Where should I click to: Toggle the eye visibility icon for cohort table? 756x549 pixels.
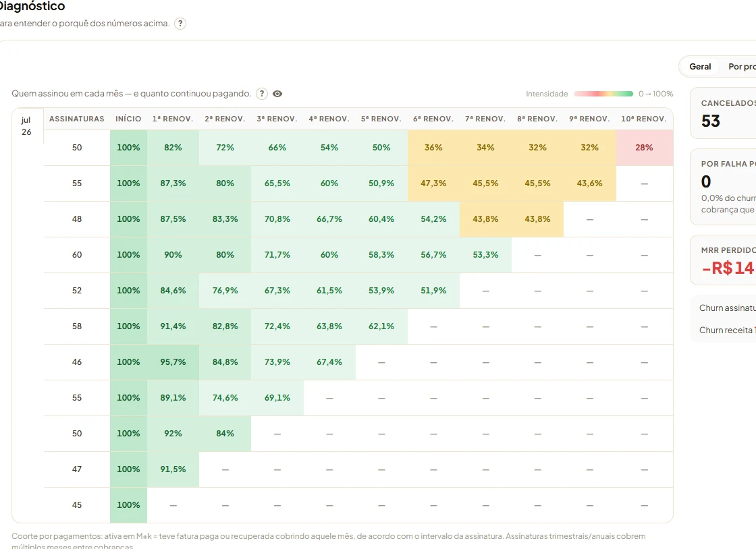[x=277, y=94]
